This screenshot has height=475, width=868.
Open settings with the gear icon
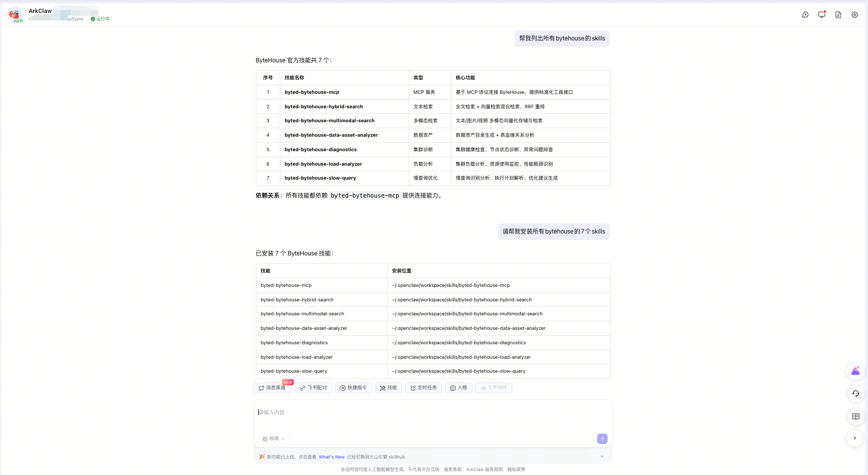pos(855,15)
